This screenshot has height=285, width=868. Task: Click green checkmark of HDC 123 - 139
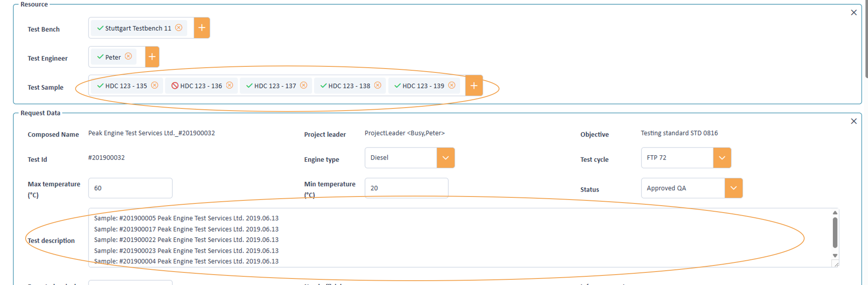(397, 86)
